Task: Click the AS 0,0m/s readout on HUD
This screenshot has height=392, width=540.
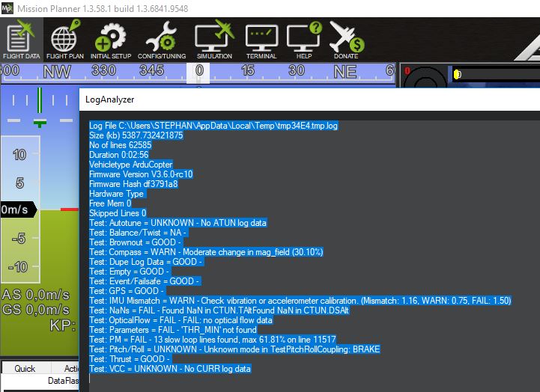Action: pos(36,295)
